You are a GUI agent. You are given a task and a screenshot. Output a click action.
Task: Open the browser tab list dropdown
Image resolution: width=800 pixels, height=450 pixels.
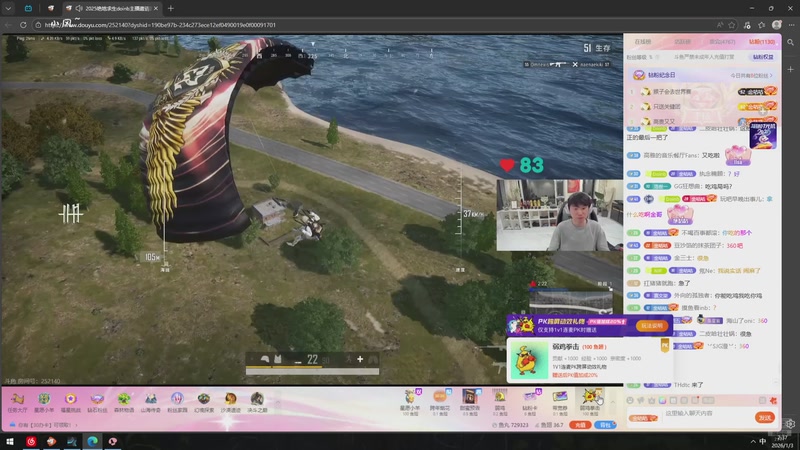click(8, 8)
